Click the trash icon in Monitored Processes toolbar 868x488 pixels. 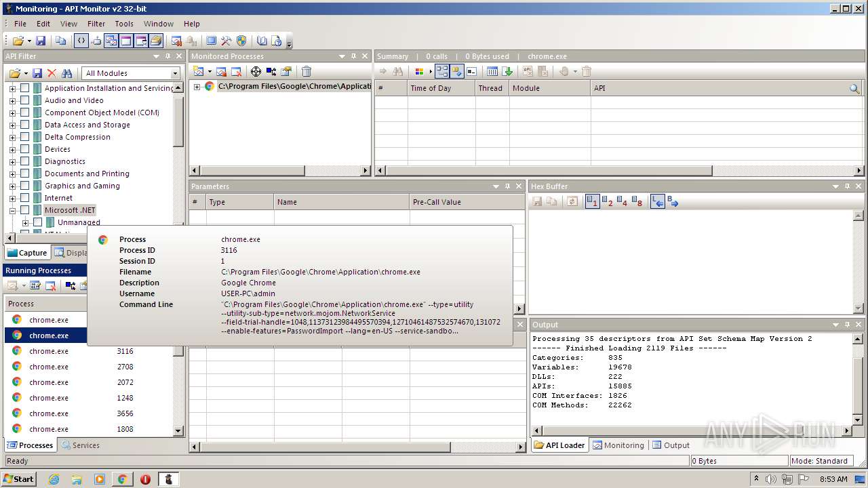[x=307, y=71]
